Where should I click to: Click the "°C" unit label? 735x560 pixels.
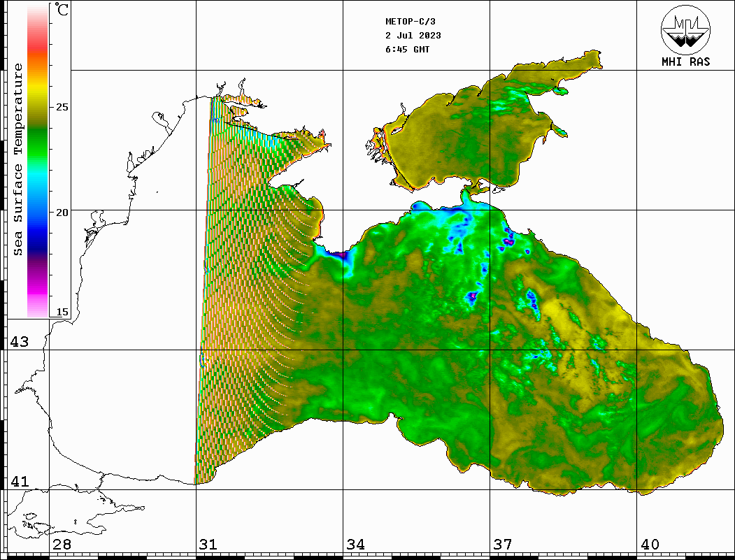pos(62,9)
